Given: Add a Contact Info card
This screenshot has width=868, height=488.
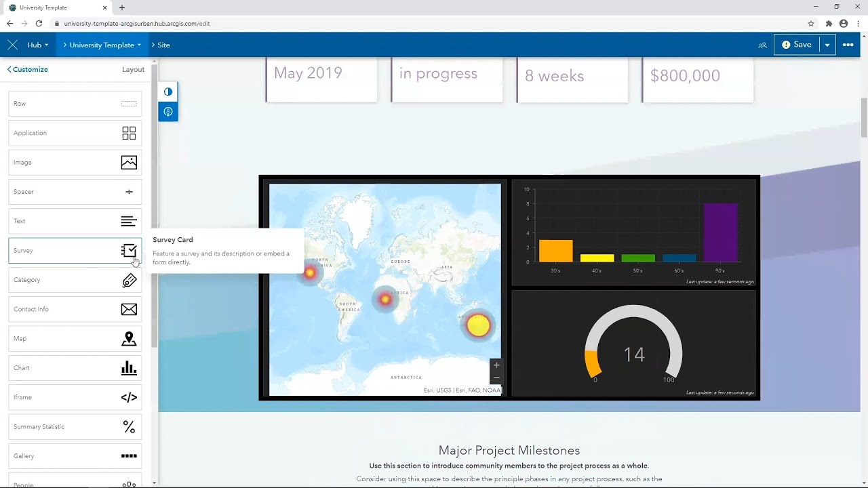Looking at the screenshot, I should point(75,309).
